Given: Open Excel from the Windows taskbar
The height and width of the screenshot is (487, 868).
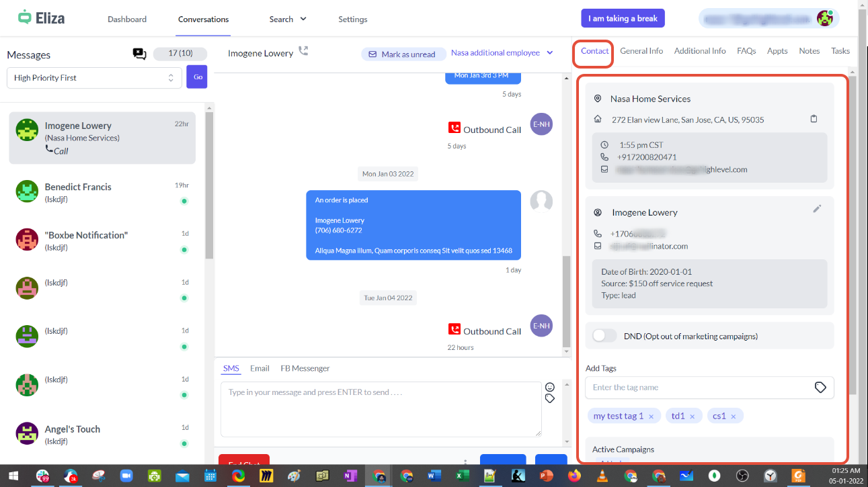Looking at the screenshot, I should click(462, 476).
